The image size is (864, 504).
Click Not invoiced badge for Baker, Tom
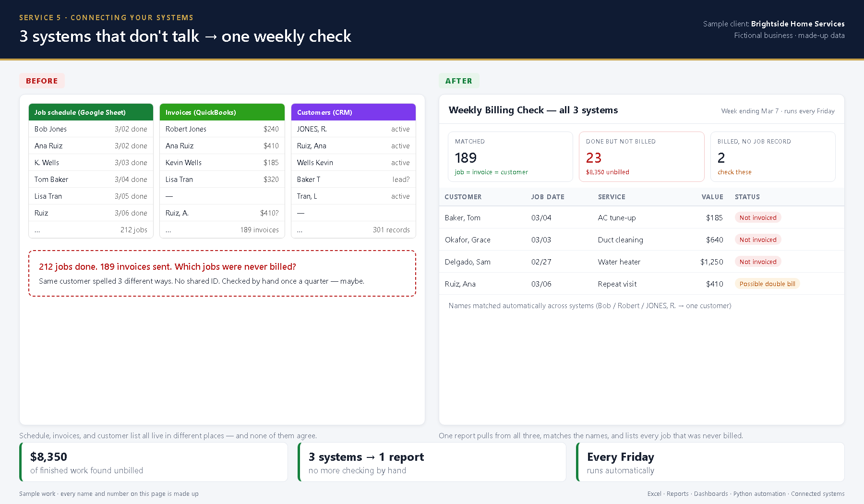point(758,217)
